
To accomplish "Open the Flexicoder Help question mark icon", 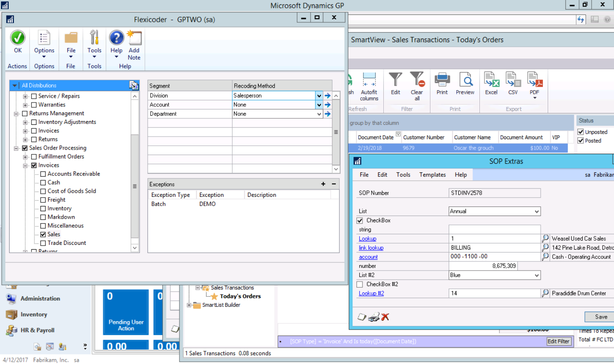I will (116, 38).
